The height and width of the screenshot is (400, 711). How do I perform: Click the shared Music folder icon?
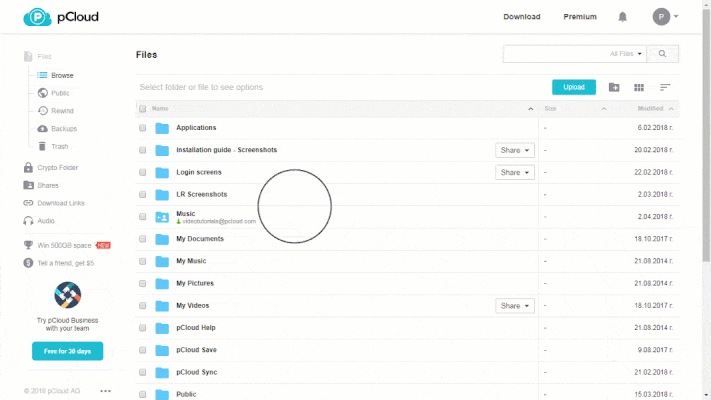coord(162,217)
